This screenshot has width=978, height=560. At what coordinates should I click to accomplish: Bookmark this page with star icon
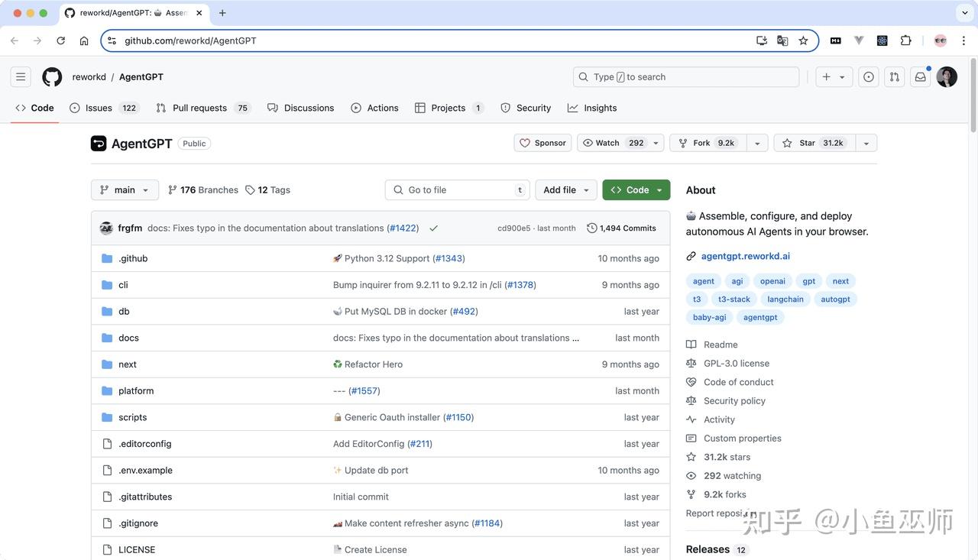click(803, 40)
